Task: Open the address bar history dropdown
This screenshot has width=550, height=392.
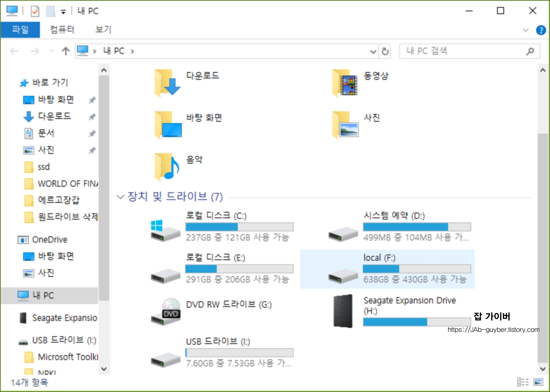Action: click(x=373, y=51)
